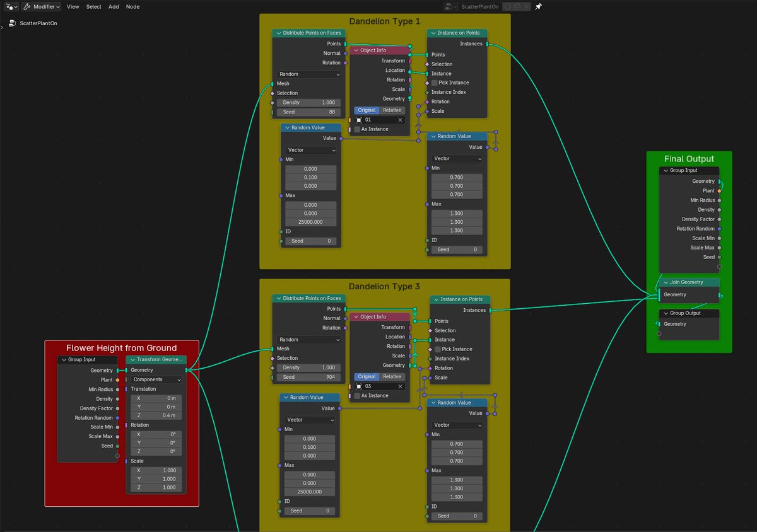757x532 pixels.
Task: Click the Translation Z 0.4 m field
Action: pyautogui.click(x=156, y=415)
